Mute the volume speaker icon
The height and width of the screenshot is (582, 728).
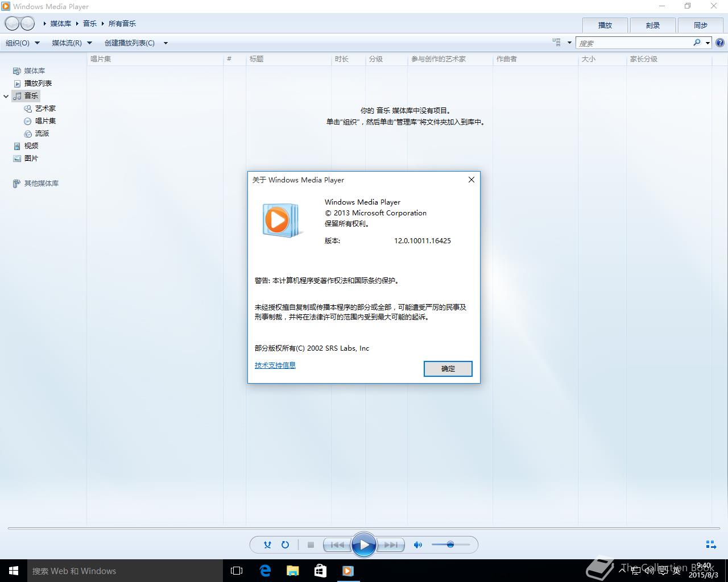(x=418, y=544)
